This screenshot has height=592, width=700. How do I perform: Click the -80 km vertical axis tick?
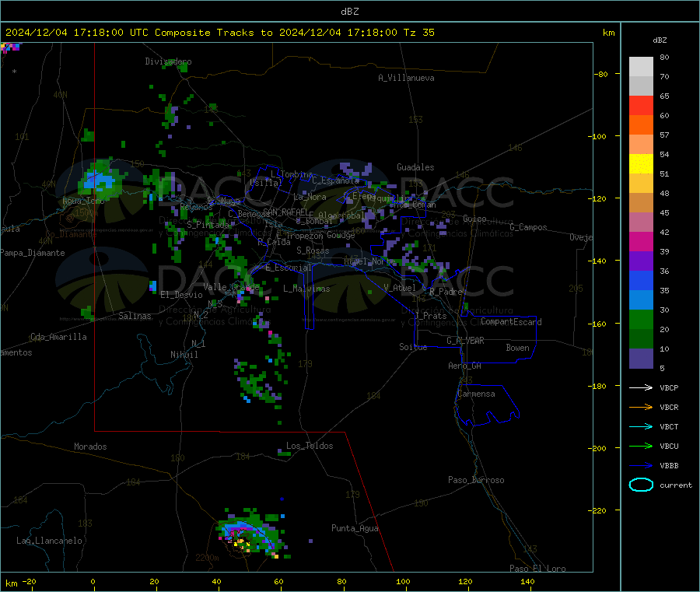pos(601,74)
